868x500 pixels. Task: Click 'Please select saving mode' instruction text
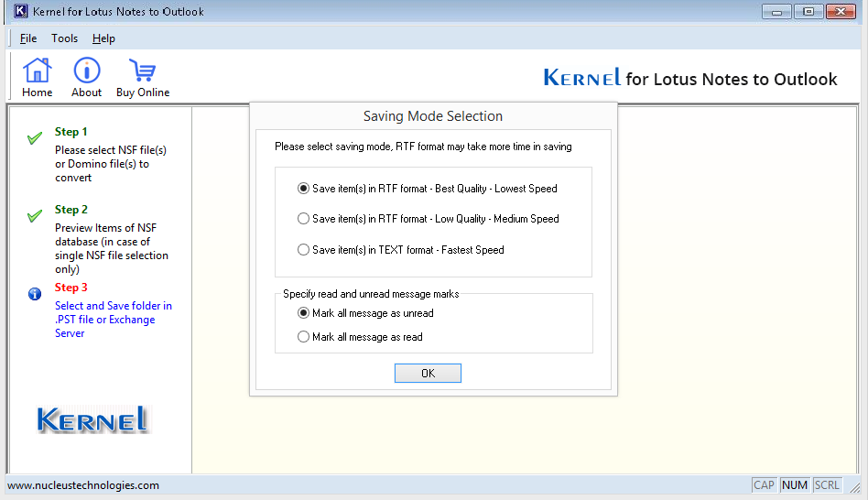(424, 147)
